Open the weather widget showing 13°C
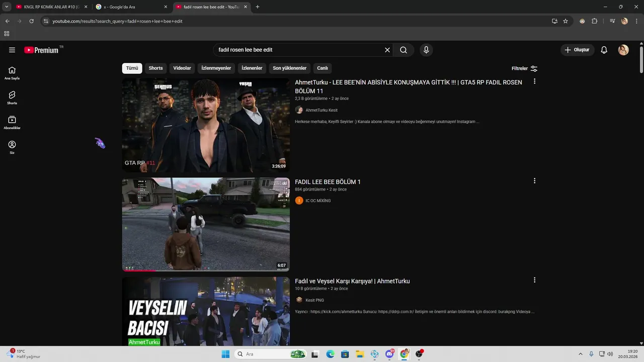This screenshot has height=362, width=644. (x=24, y=354)
